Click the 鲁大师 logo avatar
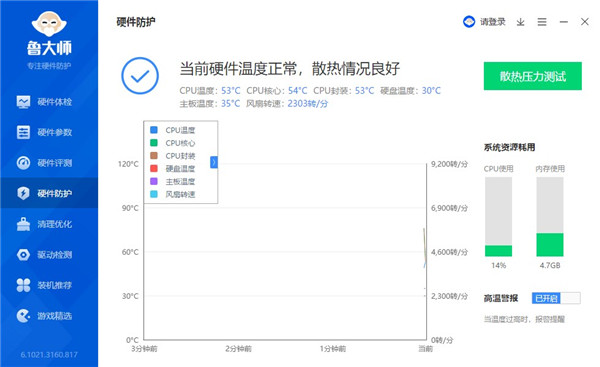The height and width of the screenshot is (367, 600). pyautogui.click(x=49, y=24)
